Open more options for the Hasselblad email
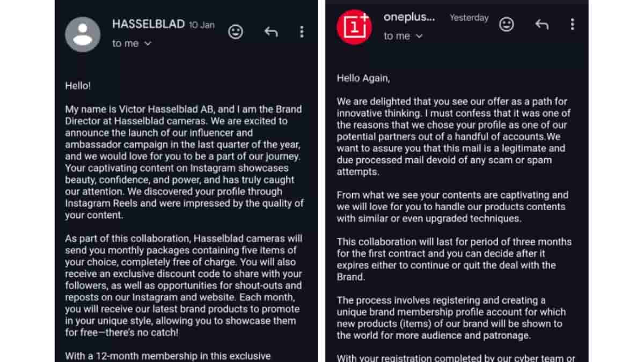 point(302,32)
